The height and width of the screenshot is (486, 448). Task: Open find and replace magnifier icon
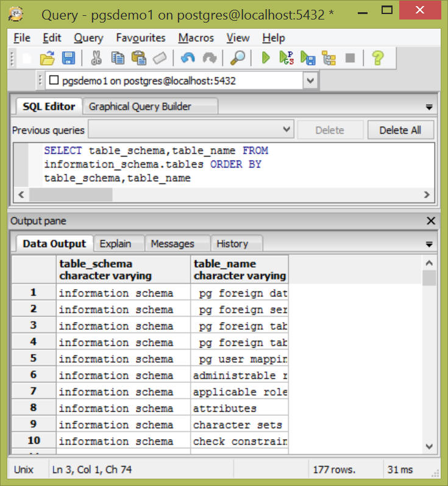click(x=238, y=58)
